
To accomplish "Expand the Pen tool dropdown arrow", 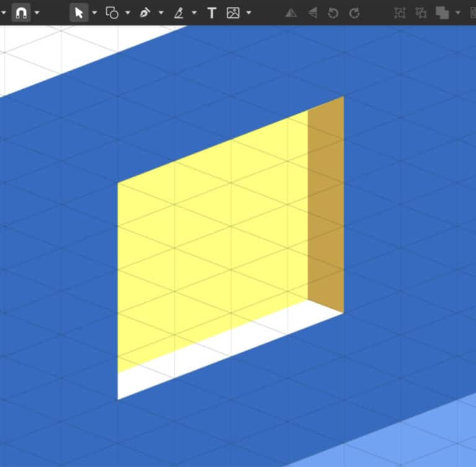I will [161, 13].
